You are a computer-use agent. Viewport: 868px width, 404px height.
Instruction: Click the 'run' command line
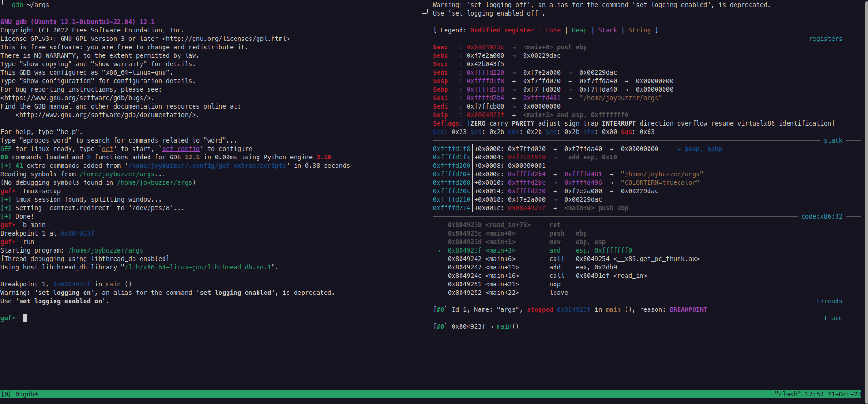tap(17, 242)
